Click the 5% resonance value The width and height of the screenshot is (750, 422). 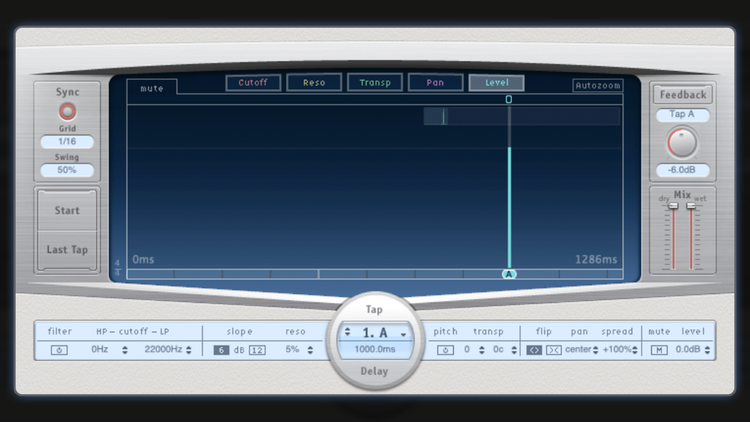(292, 349)
